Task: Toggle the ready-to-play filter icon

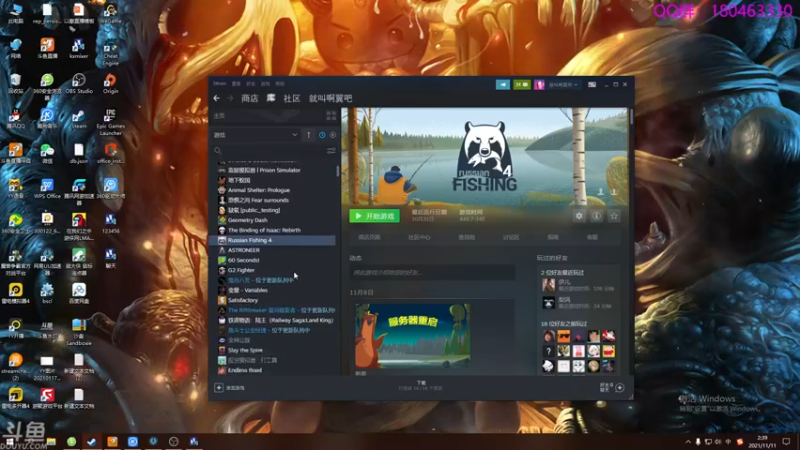Action: tap(333, 135)
